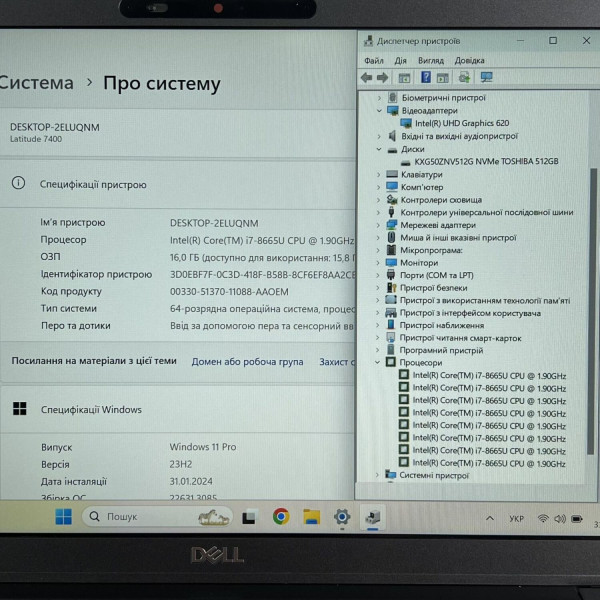Click Специфікації пристрою section header
Screen dimensions: 600x600
(x=93, y=184)
